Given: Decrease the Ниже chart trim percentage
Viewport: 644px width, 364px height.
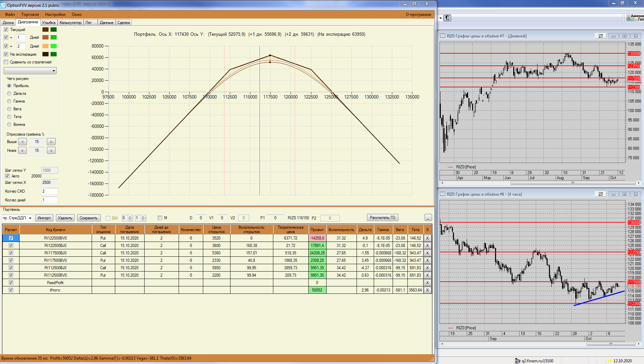Looking at the screenshot, I should (x=23, y=150).
